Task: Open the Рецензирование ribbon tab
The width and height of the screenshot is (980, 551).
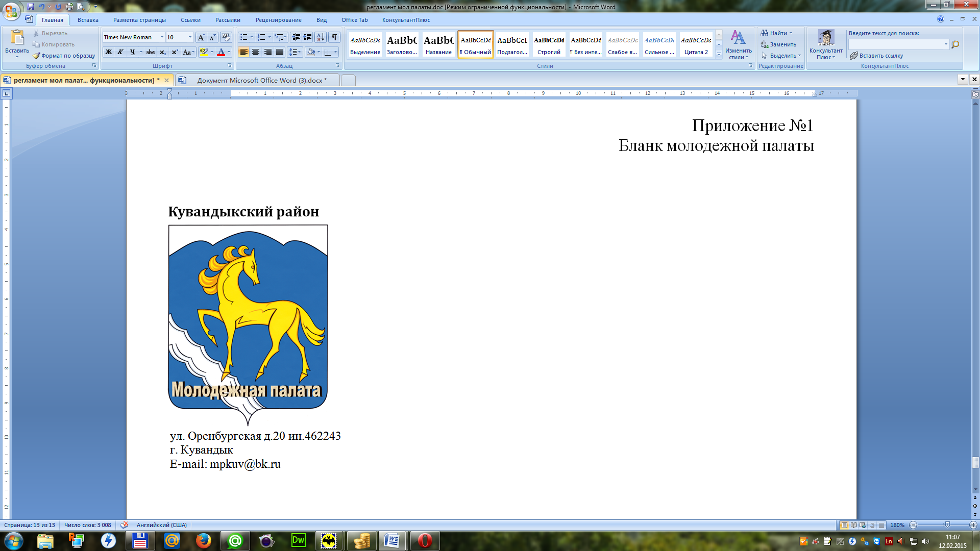Action: [x=279, y=20]
